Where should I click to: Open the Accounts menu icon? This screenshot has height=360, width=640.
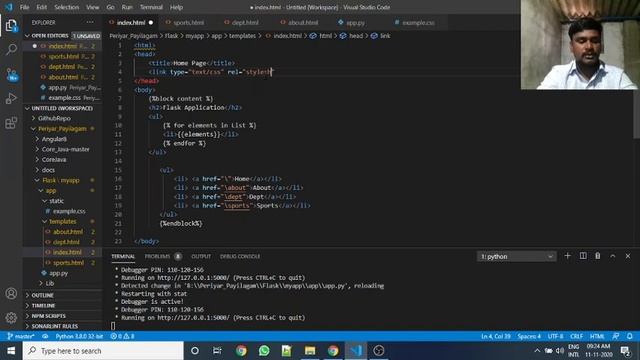point(11,293)
